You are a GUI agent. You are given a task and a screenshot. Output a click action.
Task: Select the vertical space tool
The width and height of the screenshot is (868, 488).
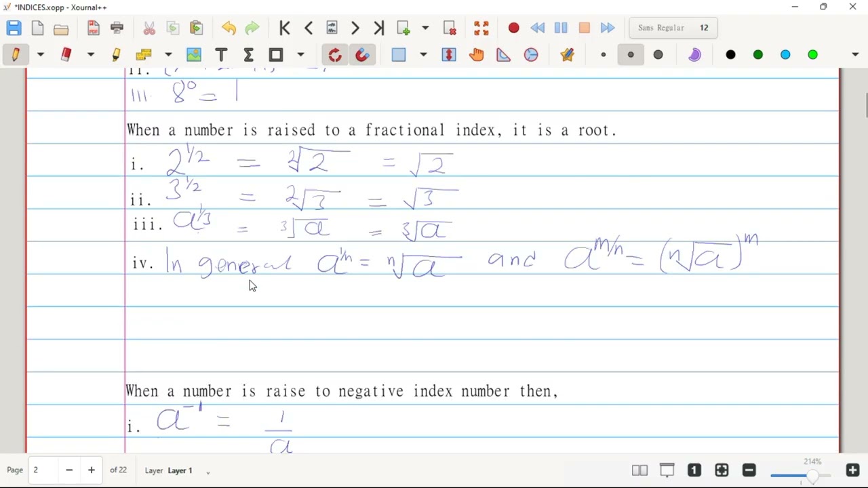coord(449,55)
